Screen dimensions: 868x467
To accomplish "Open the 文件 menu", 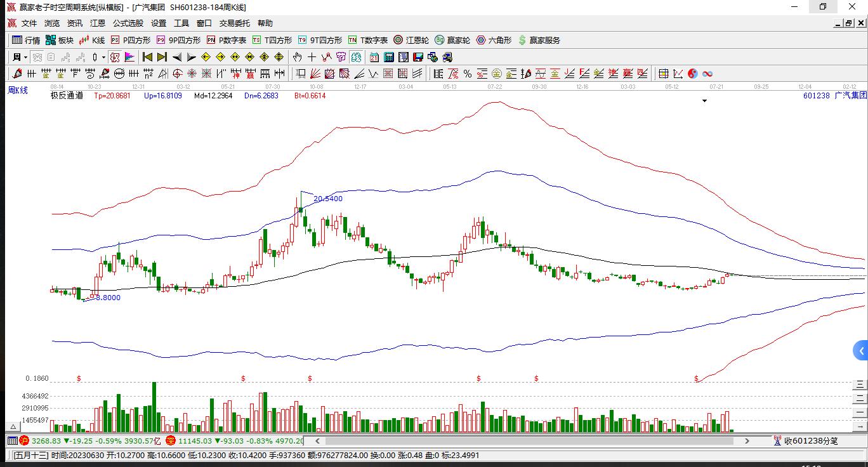I will 29,23.
